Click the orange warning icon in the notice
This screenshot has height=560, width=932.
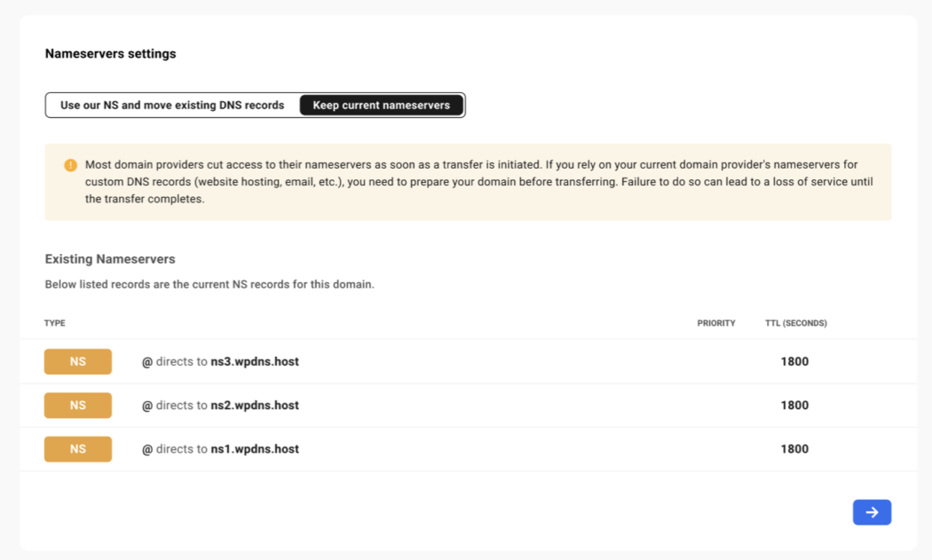(x=70, y=166)
